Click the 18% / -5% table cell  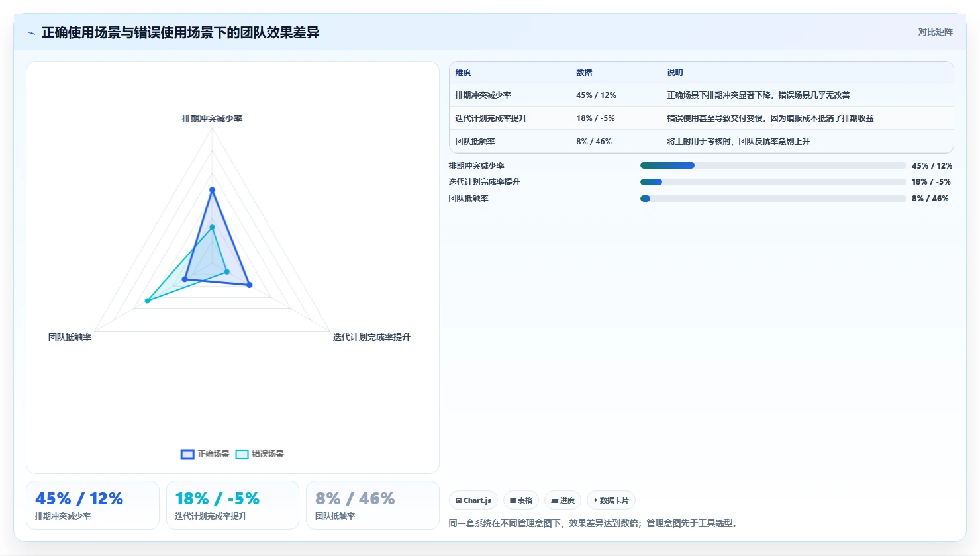595,118
